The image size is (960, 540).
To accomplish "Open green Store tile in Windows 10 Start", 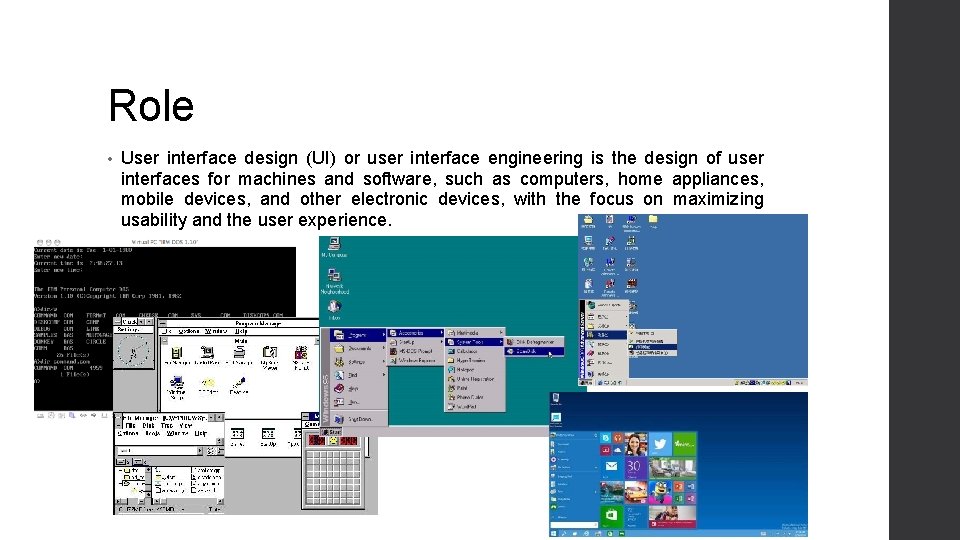I will [611, 516].
